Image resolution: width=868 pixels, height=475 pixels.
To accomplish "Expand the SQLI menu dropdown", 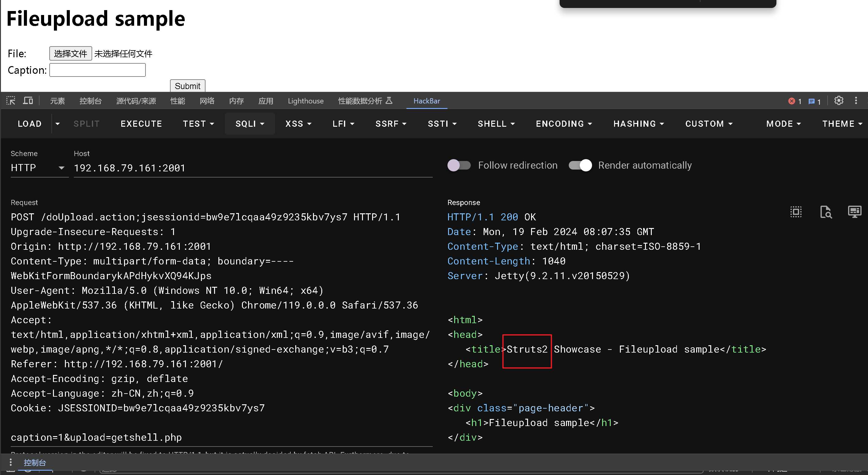I will point(250,124).
